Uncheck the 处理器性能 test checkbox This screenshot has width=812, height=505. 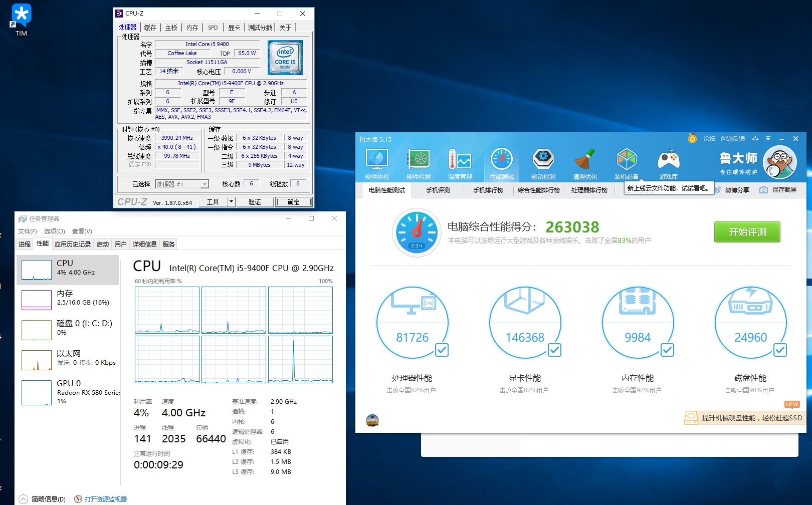442,350
